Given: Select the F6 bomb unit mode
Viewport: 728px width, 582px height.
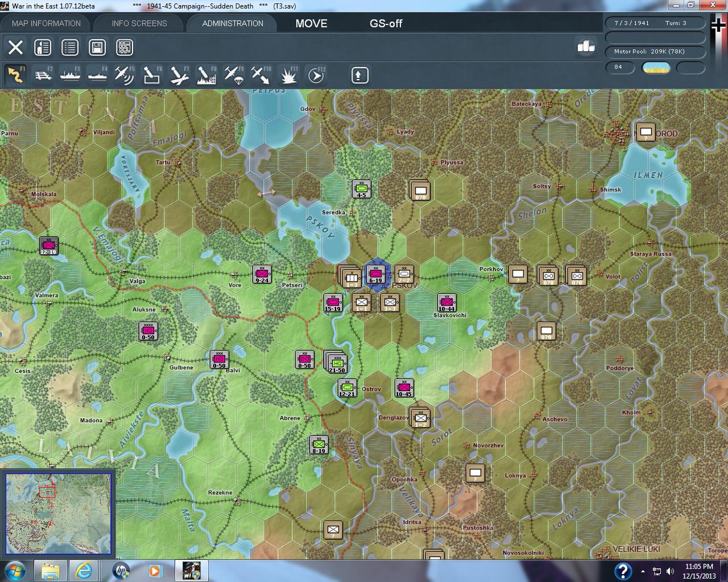Looking at the screenshot, I should (152, 76).
